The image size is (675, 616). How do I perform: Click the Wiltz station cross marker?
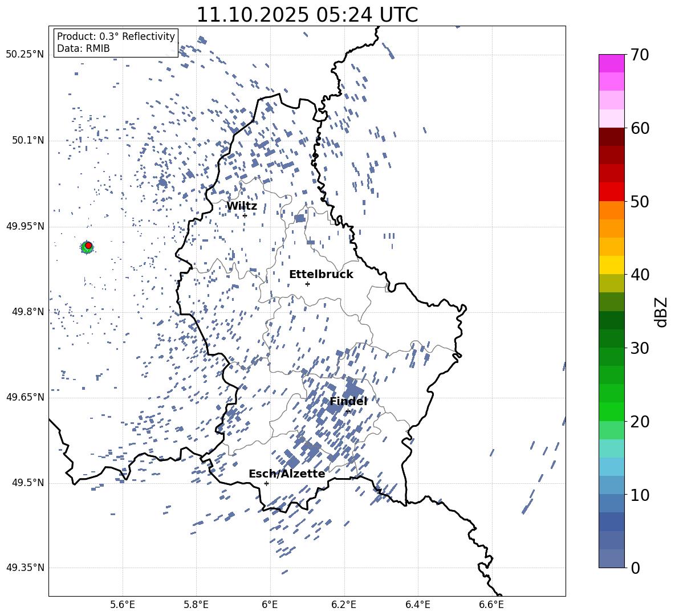245,215
